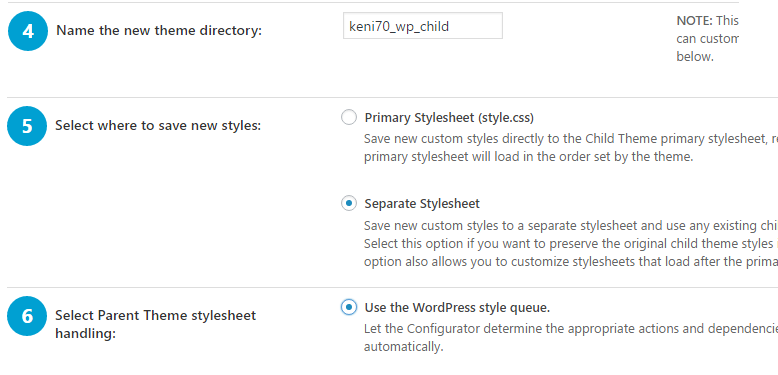Select Primary Stylesheet (style.css) radio button
The width and height of the screenshot is (778, 375).
click(x=349, y=118)
